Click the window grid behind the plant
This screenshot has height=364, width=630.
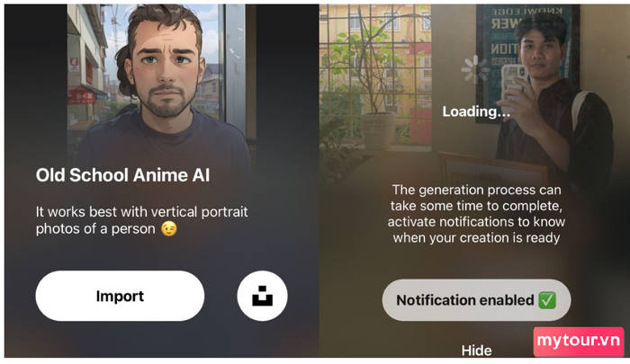375,60
